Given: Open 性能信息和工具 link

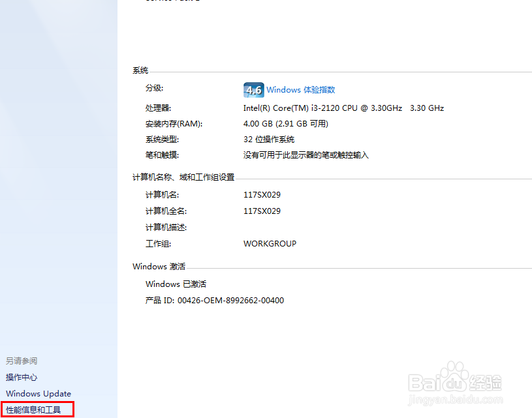Looking at the screenshot, I should pos(33,410).
